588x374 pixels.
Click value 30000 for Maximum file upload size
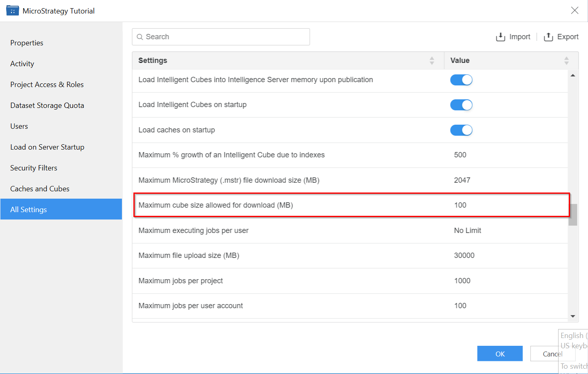coord(464,255)
